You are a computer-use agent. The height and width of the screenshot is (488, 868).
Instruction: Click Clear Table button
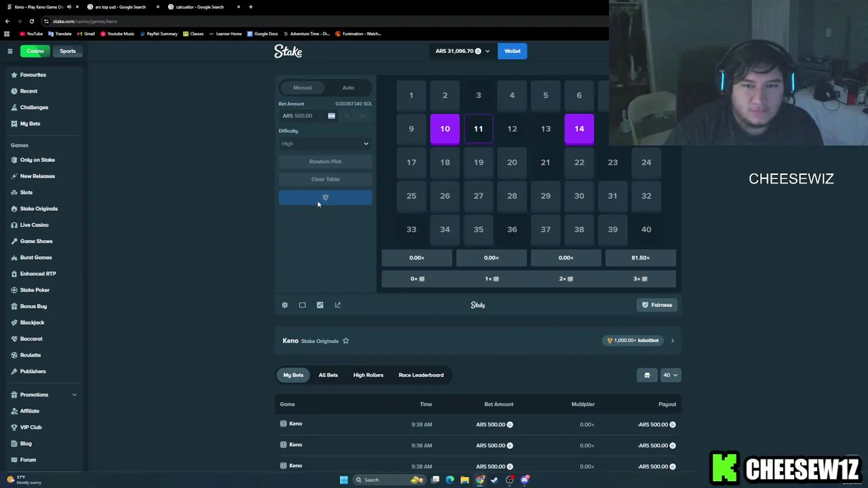click(325, 179)
